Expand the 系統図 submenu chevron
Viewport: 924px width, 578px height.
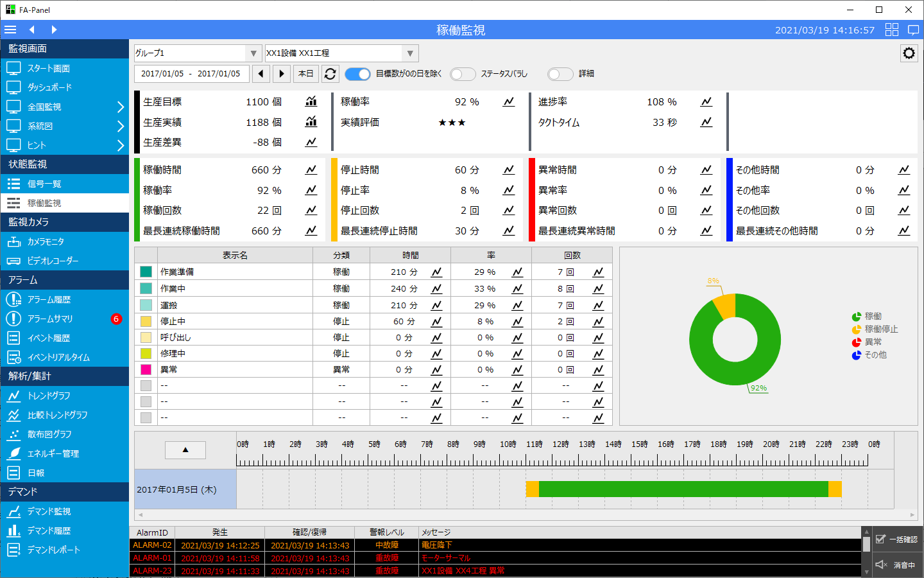pos(121,126)
